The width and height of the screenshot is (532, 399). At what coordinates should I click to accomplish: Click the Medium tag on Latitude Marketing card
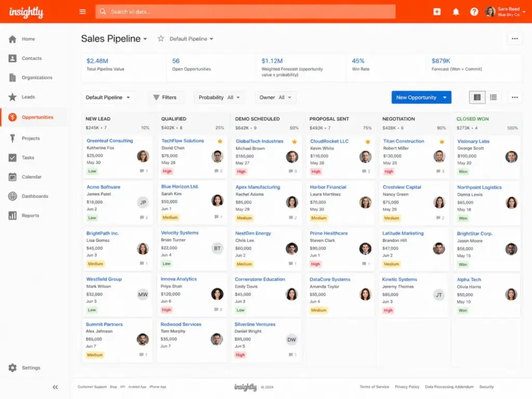click(x=391, y=264)
